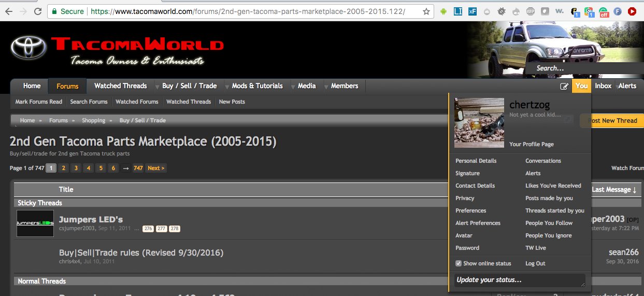Open the Mods & Tutorials tab
The width and height of the screenshot is (644, 296).
coord(257,86)
